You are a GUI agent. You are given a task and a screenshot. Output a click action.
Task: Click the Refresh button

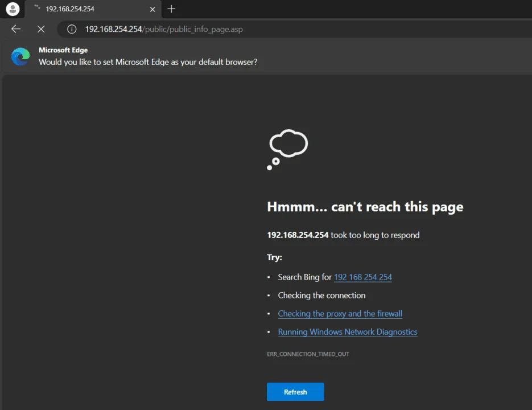coord(295,392)
